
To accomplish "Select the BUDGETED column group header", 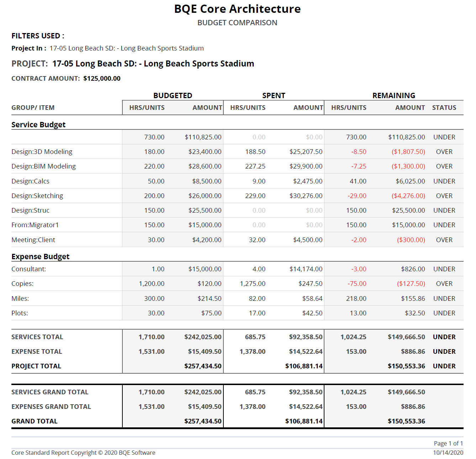I will tap(173, 96).
